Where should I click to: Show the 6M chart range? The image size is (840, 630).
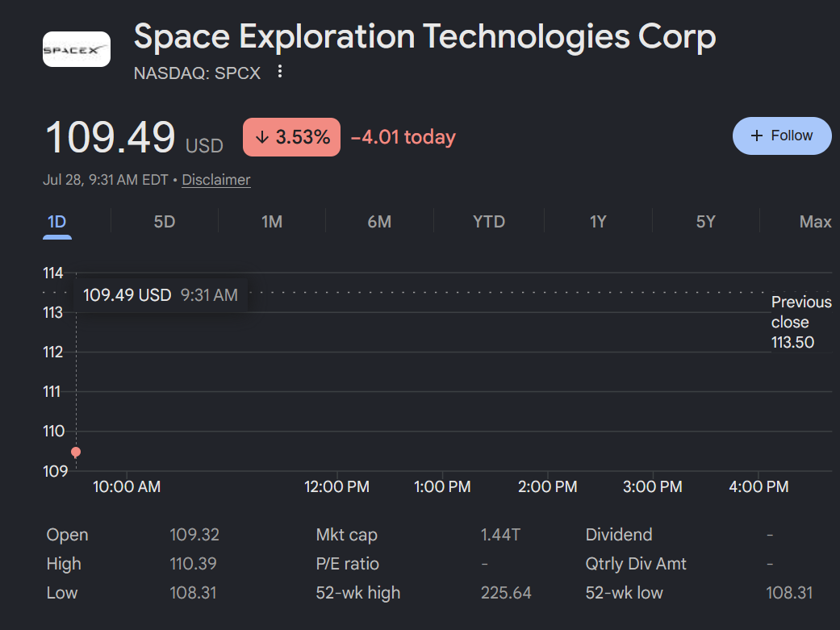(379, 222)
